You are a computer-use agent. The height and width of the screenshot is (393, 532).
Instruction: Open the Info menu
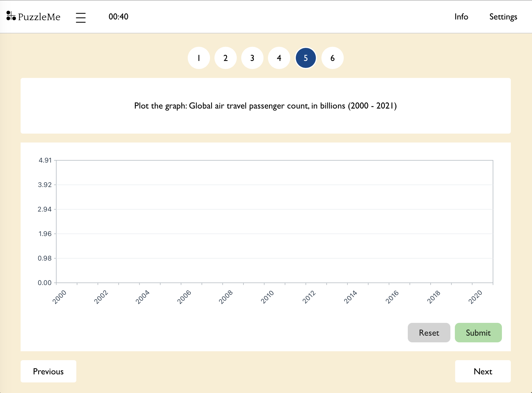click(x=461, y=17)
